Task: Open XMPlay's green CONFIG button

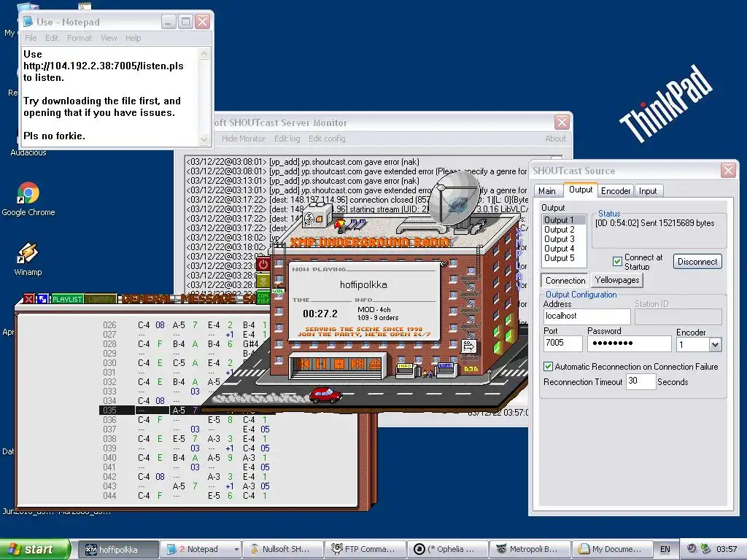Action: point(263,297)
